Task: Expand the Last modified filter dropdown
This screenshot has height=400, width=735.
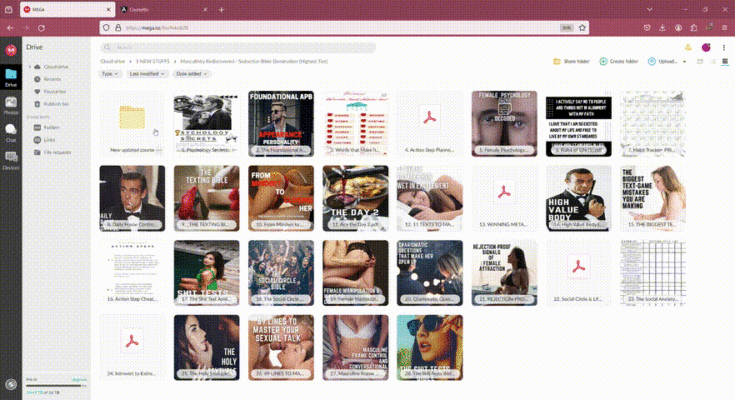Action: (x=146, y=74)
